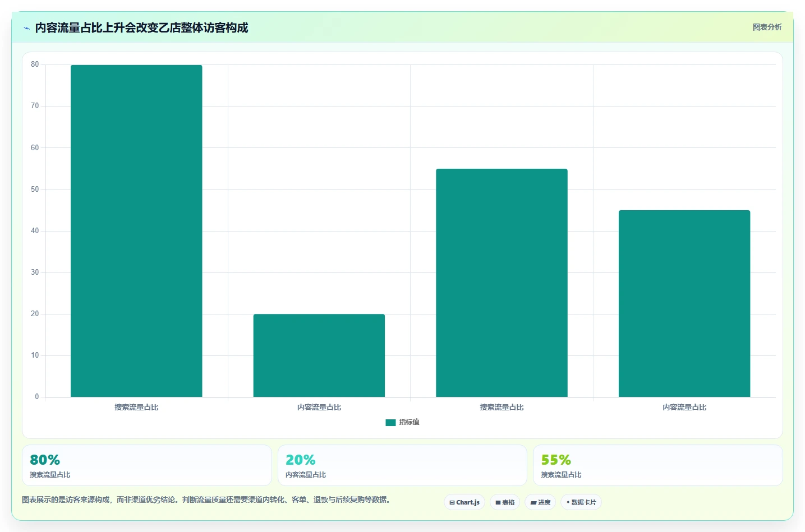Select the Chart.js chip
The image size is (805, 532).
464,502
